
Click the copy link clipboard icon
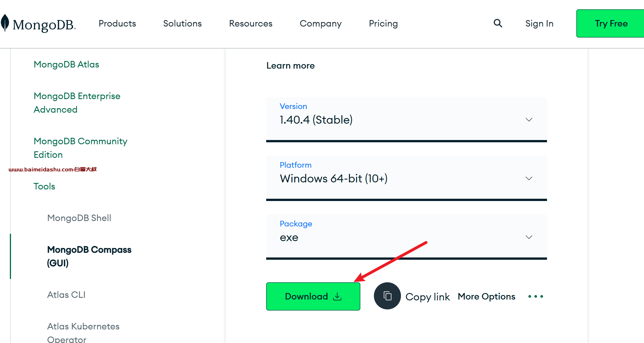pyautogui.click(x=387, y=296)
